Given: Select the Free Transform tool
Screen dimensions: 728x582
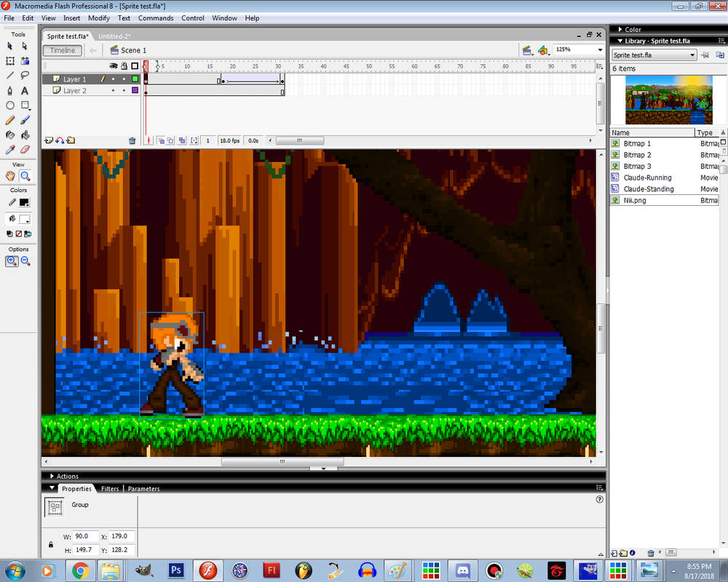Looking at the screenshot, I should [10, 61].
